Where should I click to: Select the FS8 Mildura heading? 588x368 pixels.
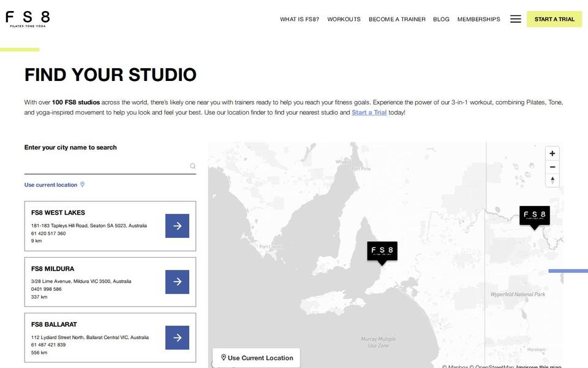pos(53,269)
